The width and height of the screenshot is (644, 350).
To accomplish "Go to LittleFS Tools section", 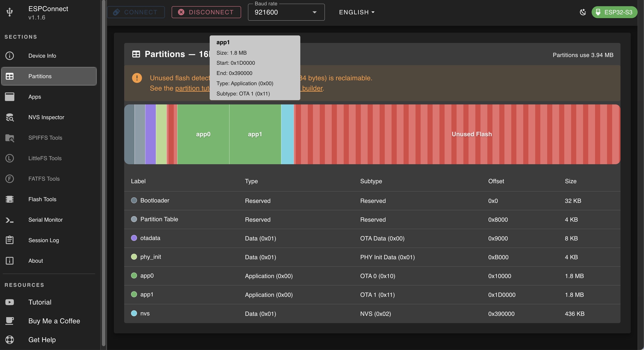I will [x=45, y=158].
